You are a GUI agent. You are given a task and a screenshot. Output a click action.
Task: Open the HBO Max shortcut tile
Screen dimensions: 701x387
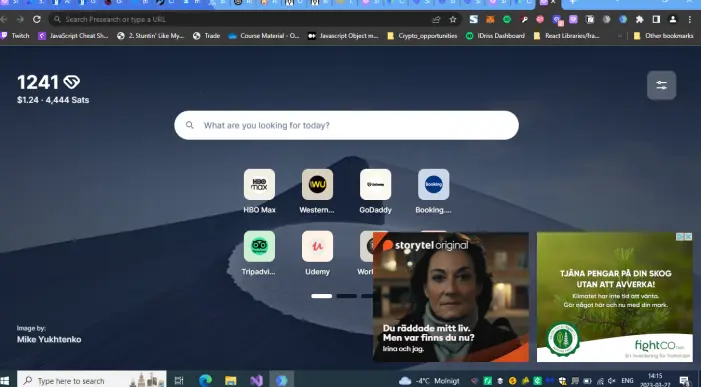[259, 184]
